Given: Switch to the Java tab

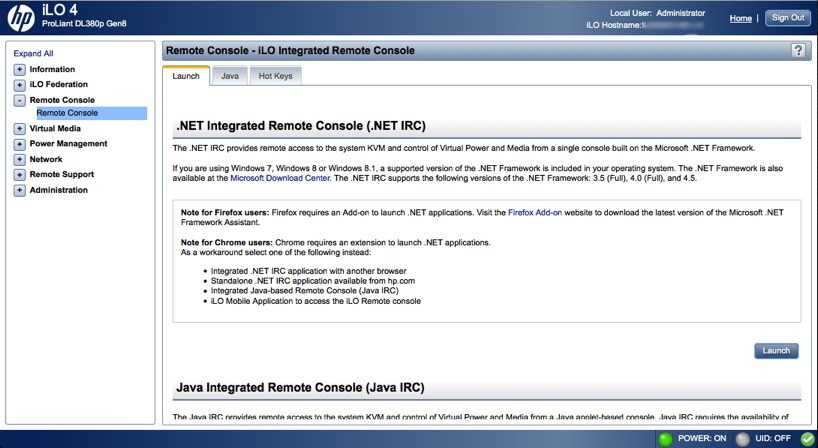Looking at the screenshot, I should (x=230, y=76).
